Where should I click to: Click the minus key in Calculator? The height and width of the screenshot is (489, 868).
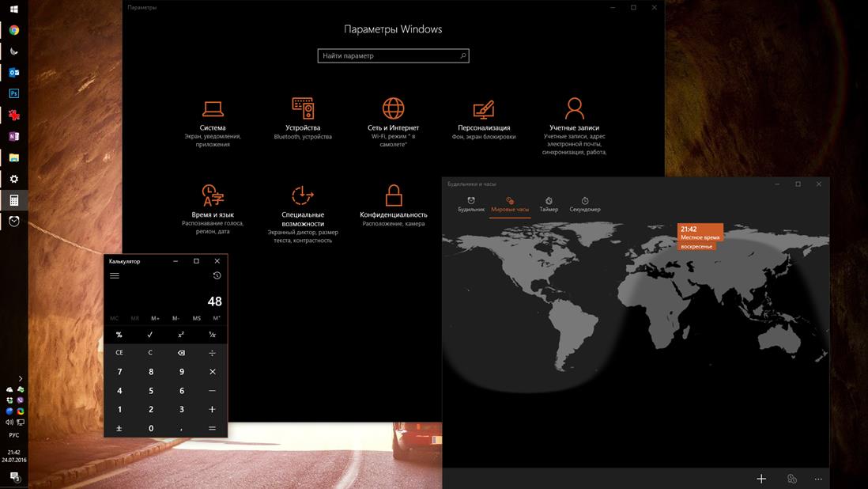click(x=212, y=390)
